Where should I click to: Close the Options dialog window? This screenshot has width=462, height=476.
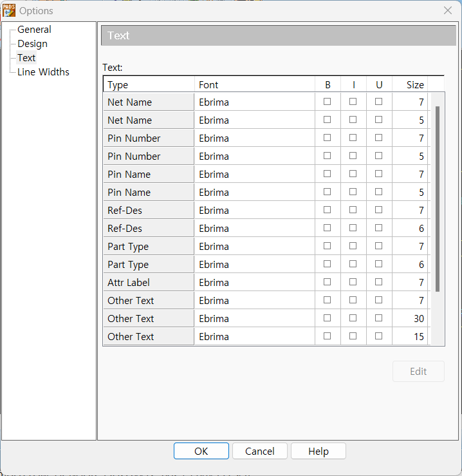tap(448, 10)
